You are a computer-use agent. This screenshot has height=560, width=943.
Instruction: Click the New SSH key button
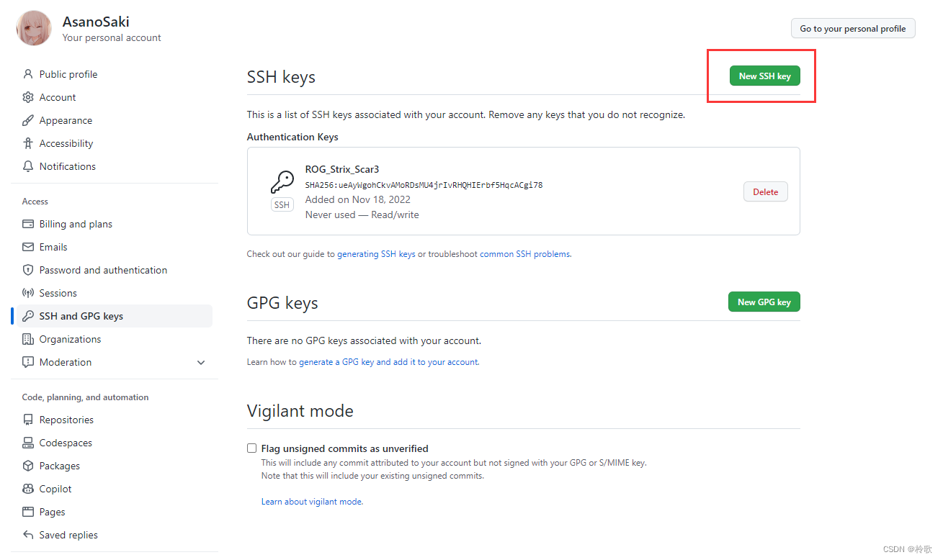[x=764, y=76]
